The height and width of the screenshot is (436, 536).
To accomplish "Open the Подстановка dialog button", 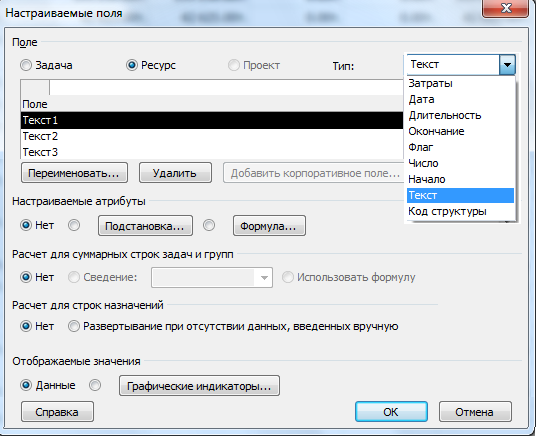I will pyautogui.click(x=145, y=226).
